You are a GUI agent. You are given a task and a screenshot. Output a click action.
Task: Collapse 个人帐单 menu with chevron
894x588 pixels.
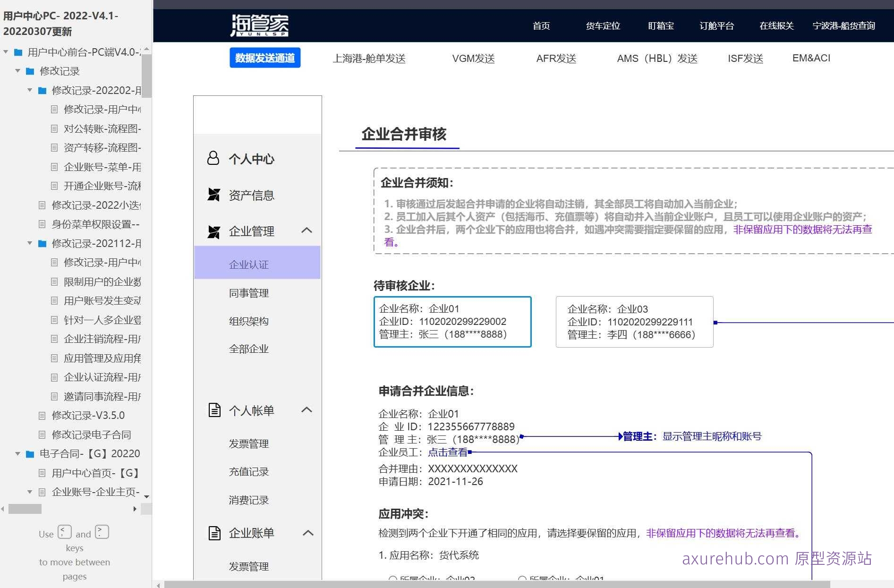307,409
